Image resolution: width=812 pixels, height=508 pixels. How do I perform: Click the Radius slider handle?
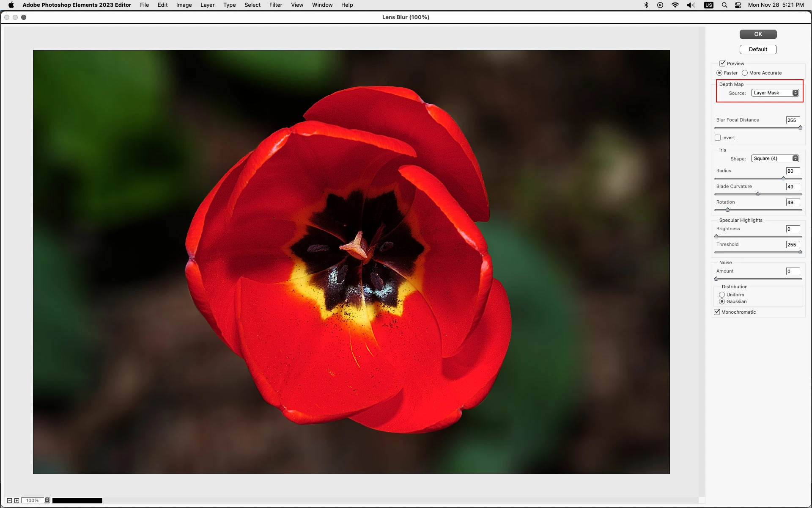tap(783, 178)
